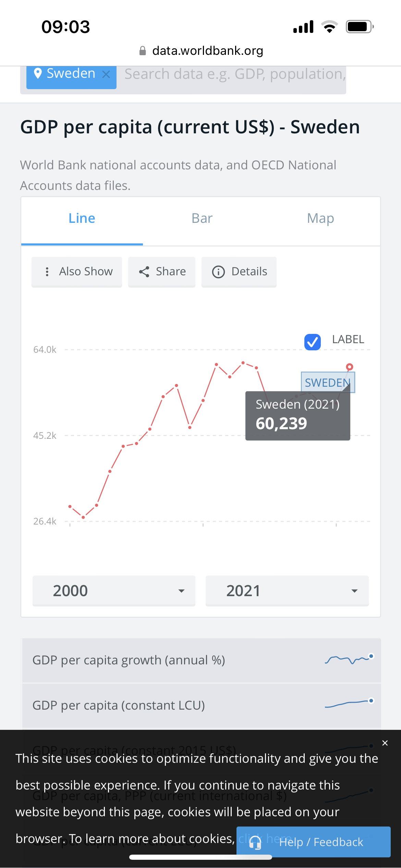Screen dimensions: 401x868
Task: Click the Help / Feedback button
Action: [x=320, y=842]
